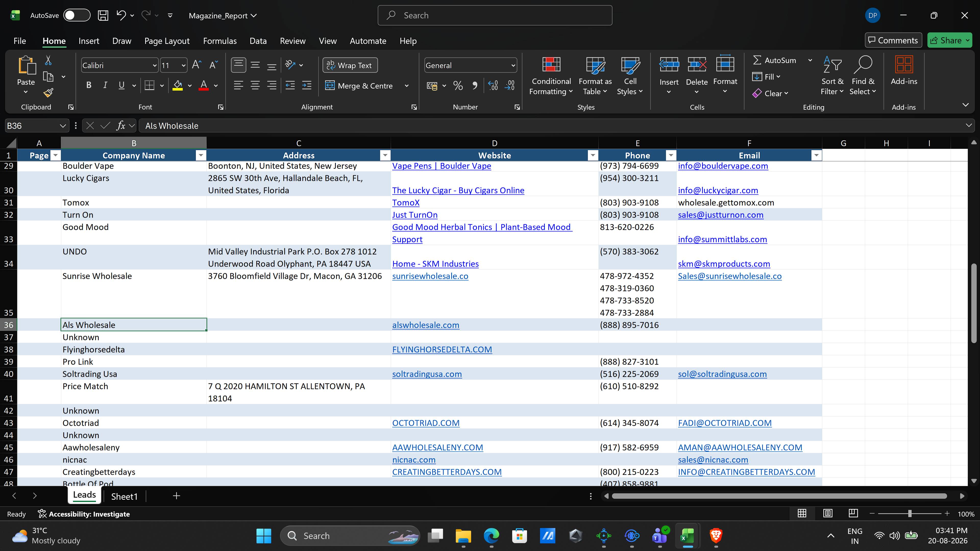Click the Percent Style icon
The width and height of the screenshot is (980, 551).
tap(458, 85)
